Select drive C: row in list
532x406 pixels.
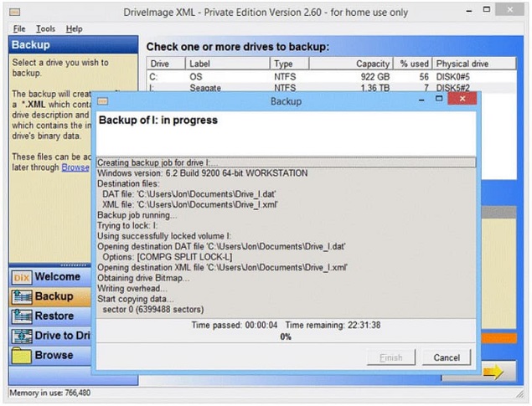[x=332, y=76]
